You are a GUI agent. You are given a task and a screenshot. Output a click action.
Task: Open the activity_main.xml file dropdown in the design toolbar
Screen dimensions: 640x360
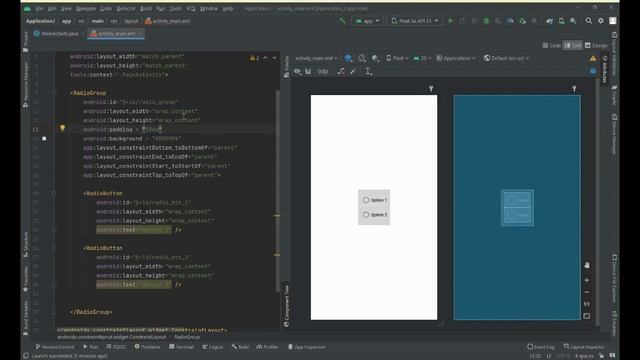pos(316,58)
